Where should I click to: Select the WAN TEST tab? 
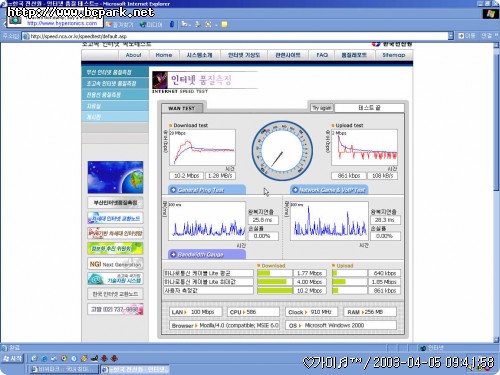coord(182,108)
